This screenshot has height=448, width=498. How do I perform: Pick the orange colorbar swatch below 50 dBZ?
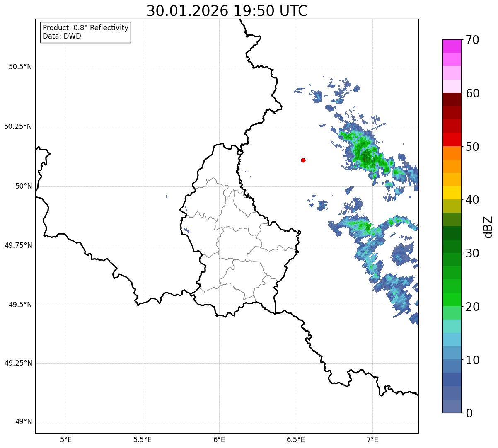(x=452, y=153)
